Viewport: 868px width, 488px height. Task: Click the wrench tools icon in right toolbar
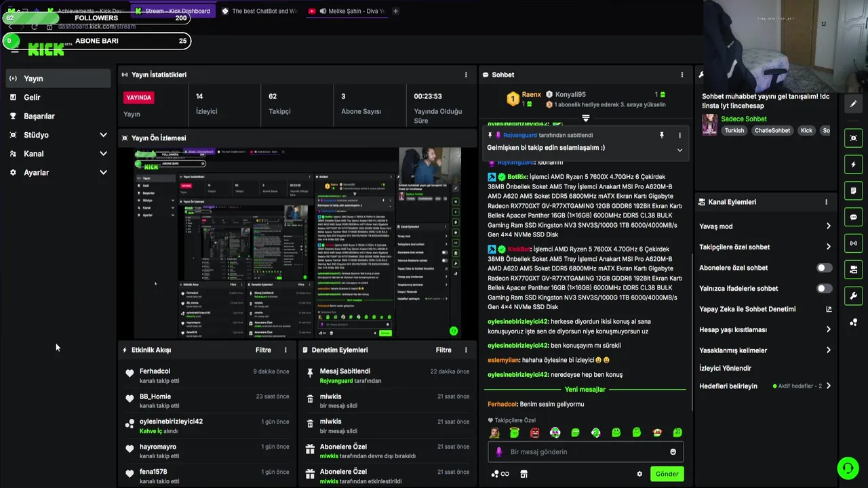pyautogui.click(x=854, y=296)
